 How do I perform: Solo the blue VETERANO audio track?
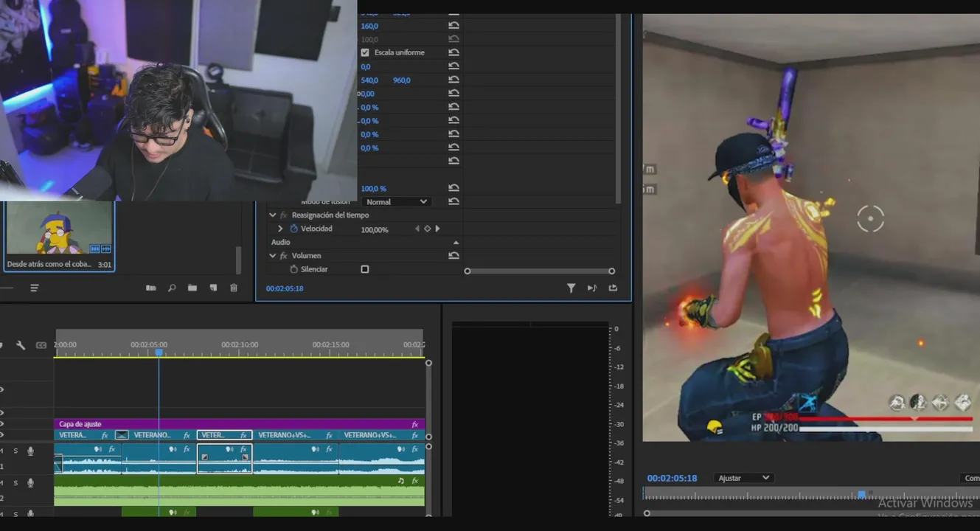pos(15,451)
